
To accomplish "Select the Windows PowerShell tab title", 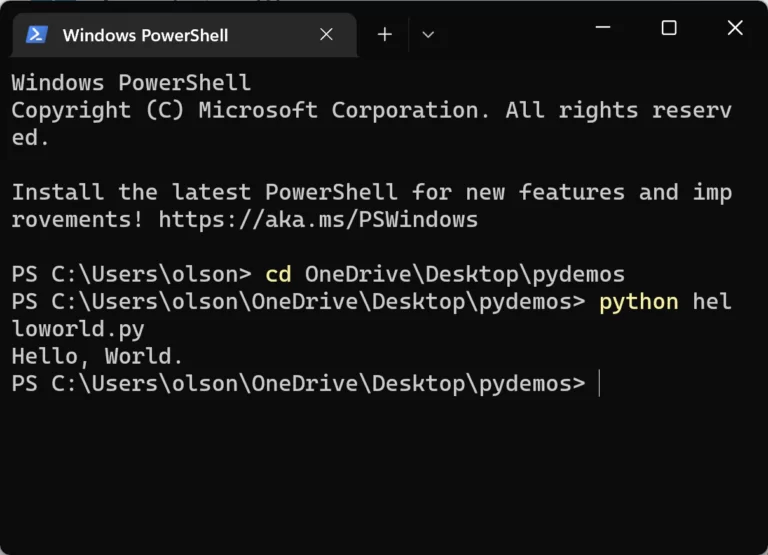I will [x=145, y=35].
